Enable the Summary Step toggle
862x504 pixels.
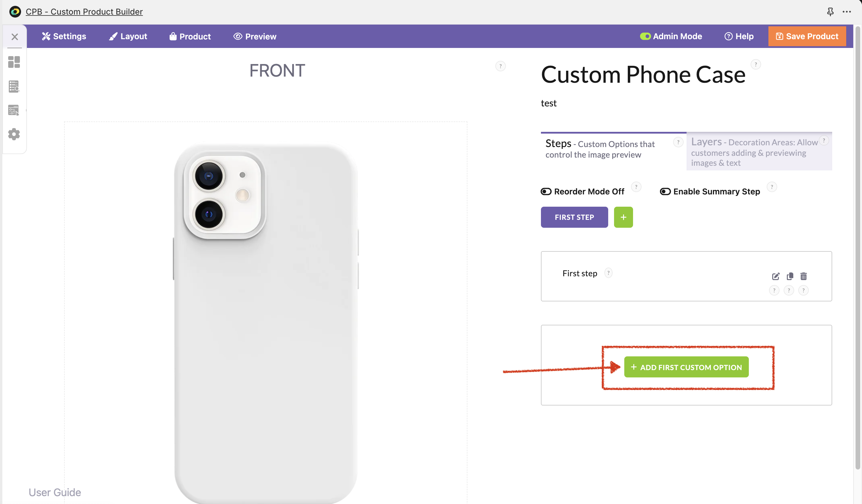tap(665, 191)
